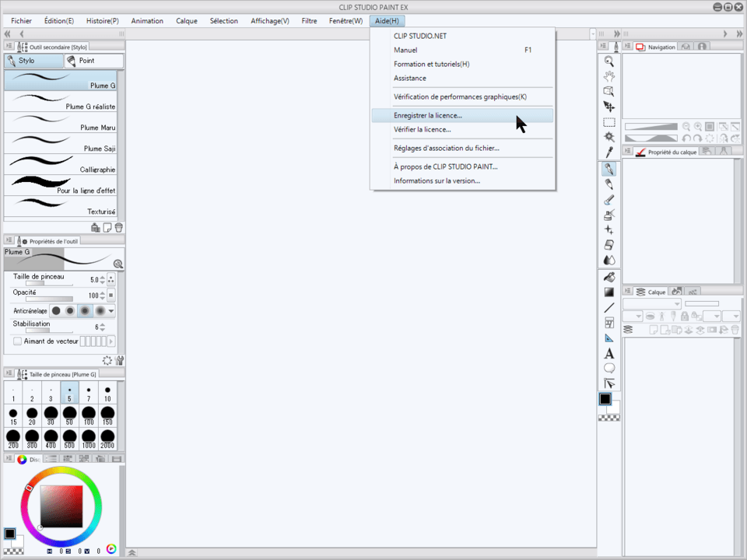Collapse right palette dock with double arrow
This screenshot has width=747, height=560.
point(739,33)
